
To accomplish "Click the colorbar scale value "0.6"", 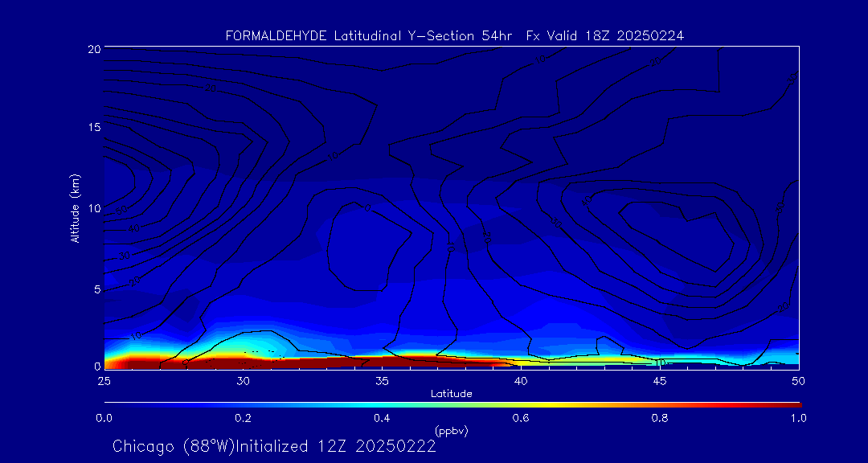I will 521,419.
